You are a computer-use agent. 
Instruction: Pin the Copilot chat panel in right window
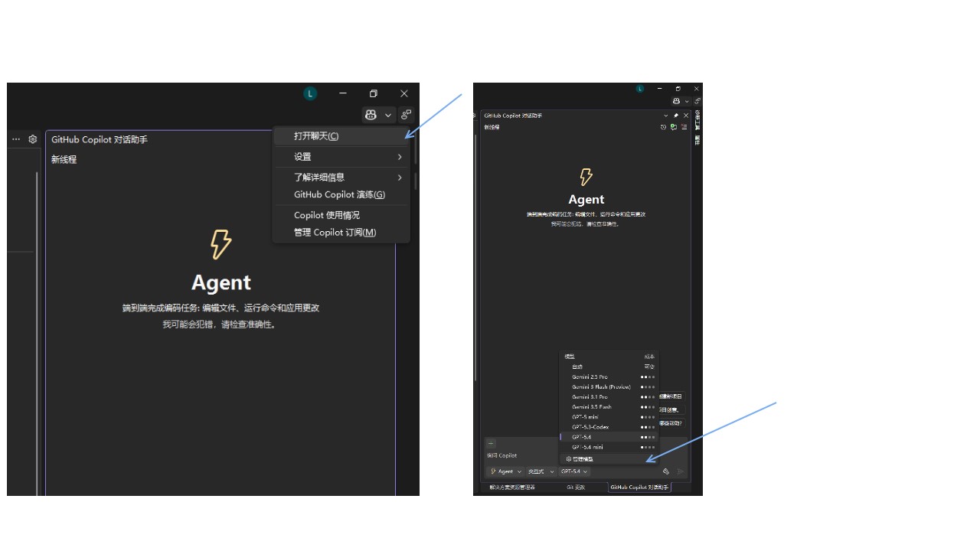(x=676, y=116)
